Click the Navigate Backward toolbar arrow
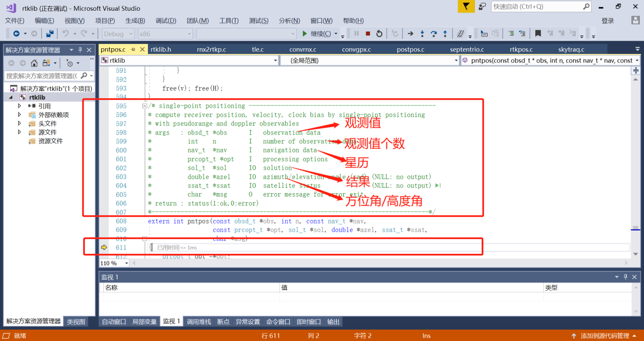The width and height of the screenshot is (644, 341). pos(17,34)
